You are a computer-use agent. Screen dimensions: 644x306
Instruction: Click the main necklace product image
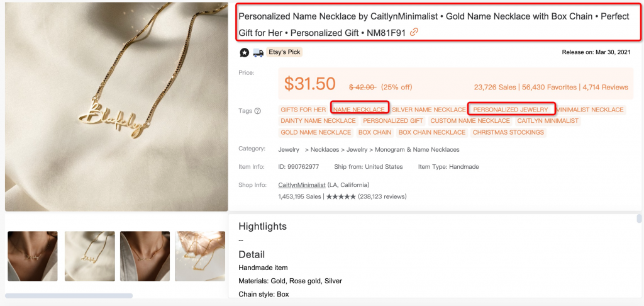[x=116, y=106]
